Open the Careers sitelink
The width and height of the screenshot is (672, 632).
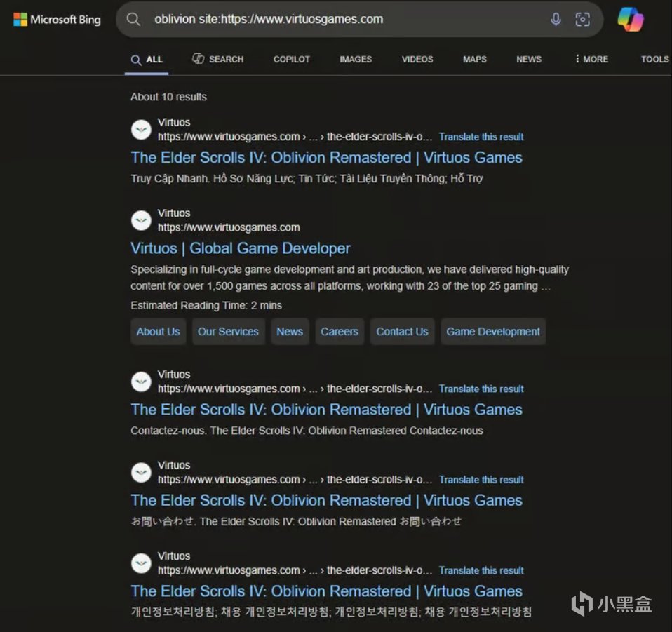pos(340,332)
